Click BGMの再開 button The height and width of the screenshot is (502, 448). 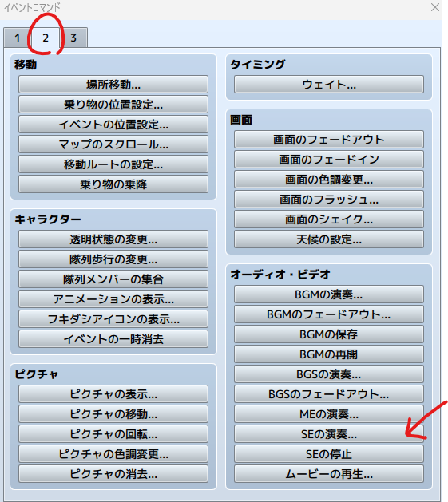click(329, 354)
